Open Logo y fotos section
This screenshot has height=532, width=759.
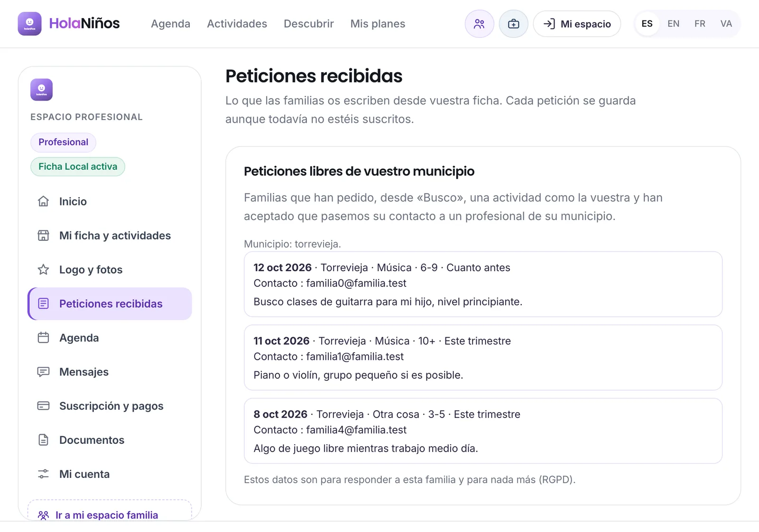point(110,270)
